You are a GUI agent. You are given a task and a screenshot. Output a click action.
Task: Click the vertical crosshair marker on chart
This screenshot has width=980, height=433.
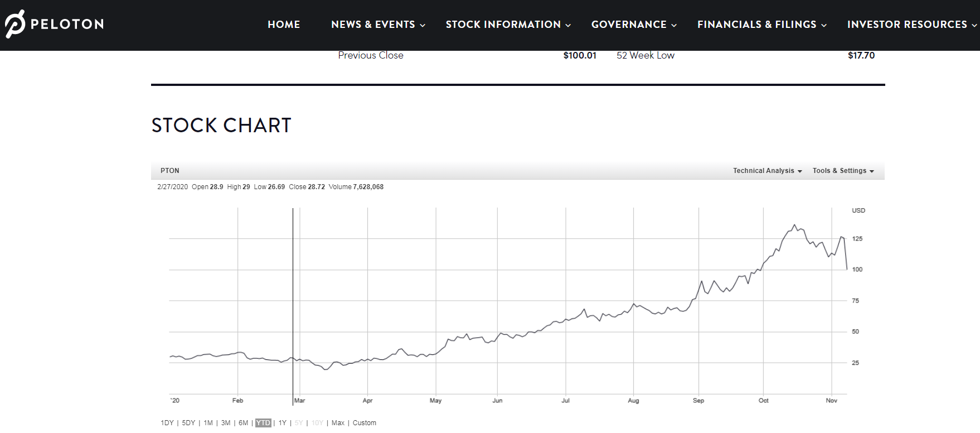[293, 306]
